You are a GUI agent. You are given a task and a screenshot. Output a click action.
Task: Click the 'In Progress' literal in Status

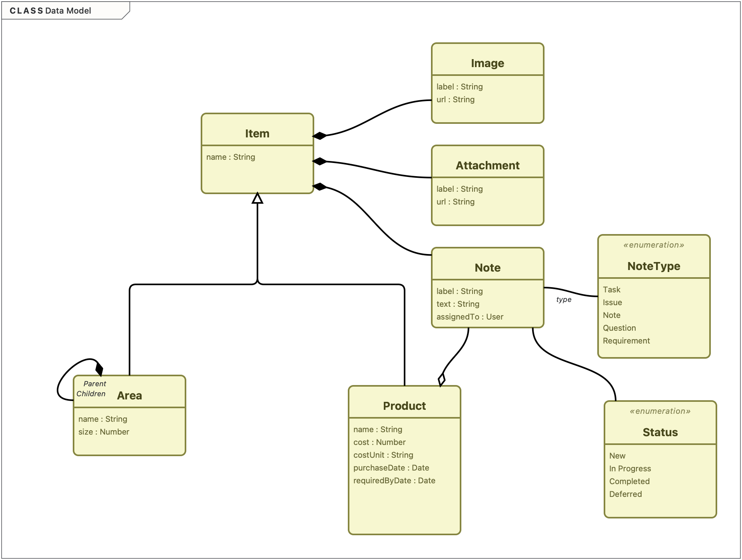(x=630, y=469)
